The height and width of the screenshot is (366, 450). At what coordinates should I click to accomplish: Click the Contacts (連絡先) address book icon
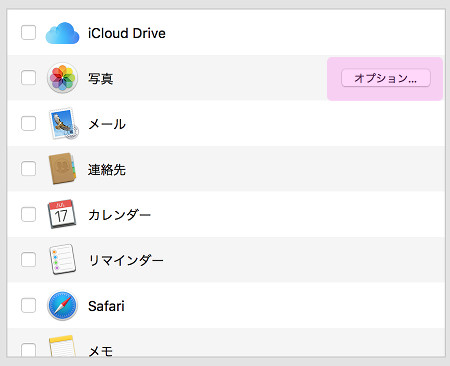pos(62,169)
